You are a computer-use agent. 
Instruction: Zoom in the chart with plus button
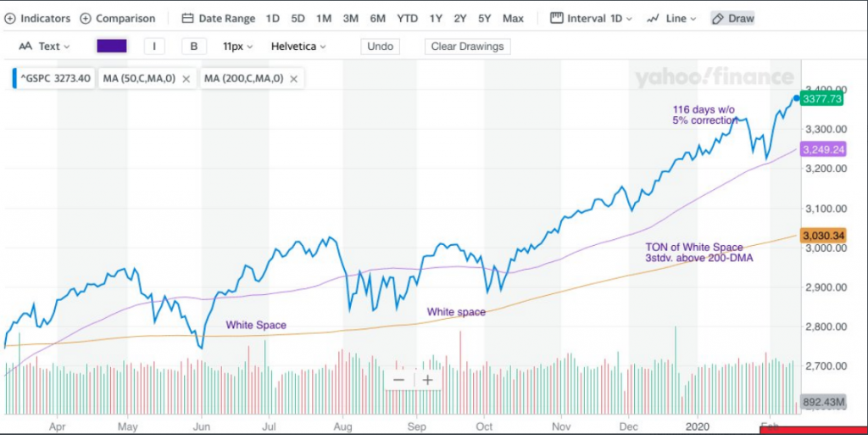[428, 380]
